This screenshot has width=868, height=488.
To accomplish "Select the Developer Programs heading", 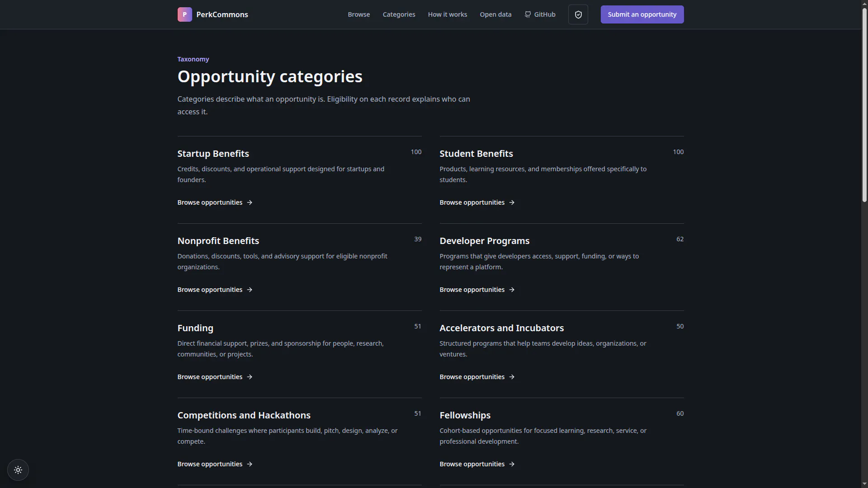I will (484, 241).
